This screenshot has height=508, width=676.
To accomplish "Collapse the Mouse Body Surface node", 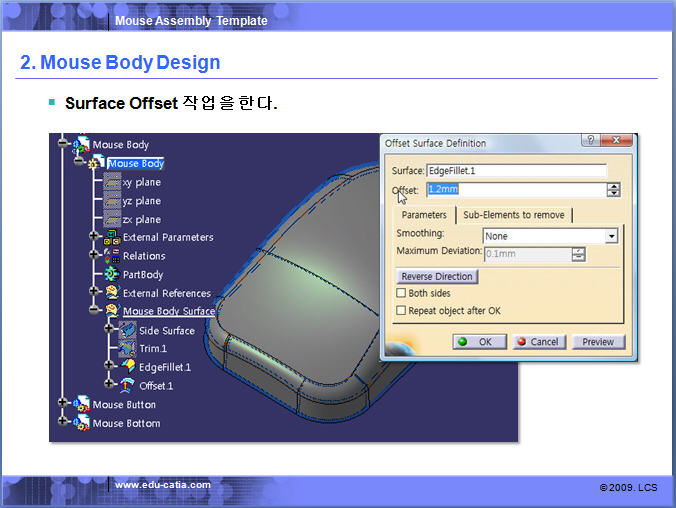I will (94, 311).
